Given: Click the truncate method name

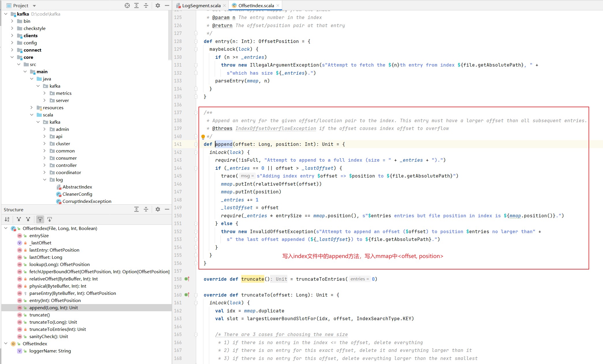Looking at the screenshot, I should 252,279.
